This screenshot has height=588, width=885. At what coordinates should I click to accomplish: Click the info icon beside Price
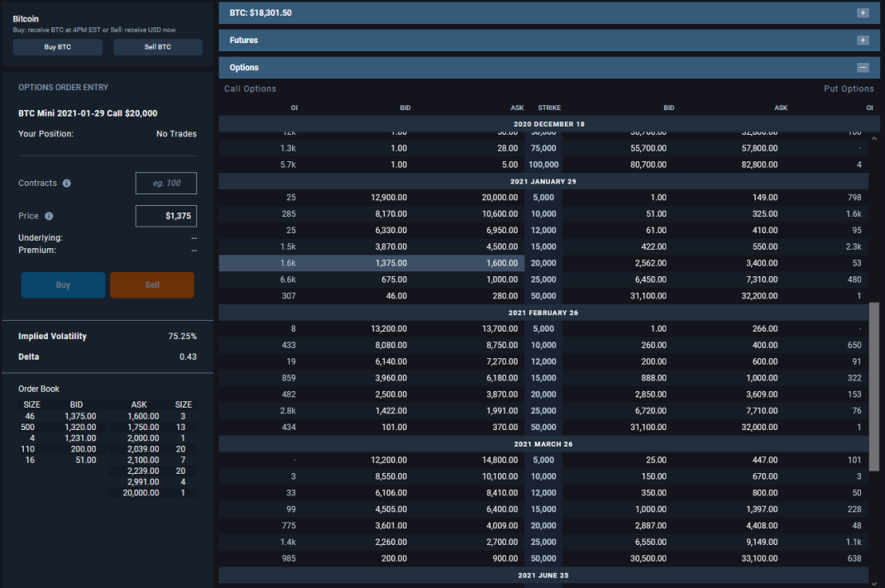pos(49,216)
